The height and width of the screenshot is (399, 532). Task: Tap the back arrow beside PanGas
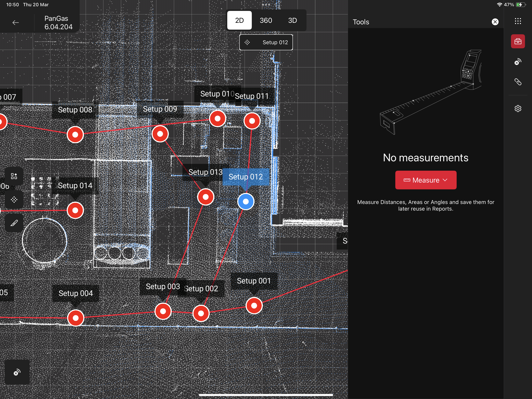pos(16,23)
